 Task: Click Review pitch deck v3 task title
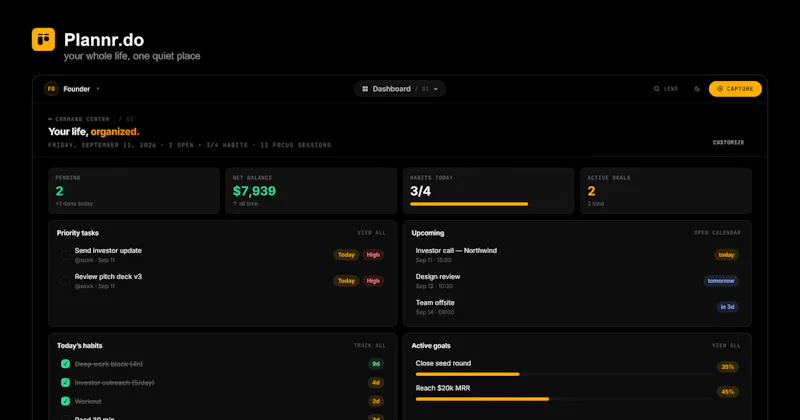coord(108,277)
